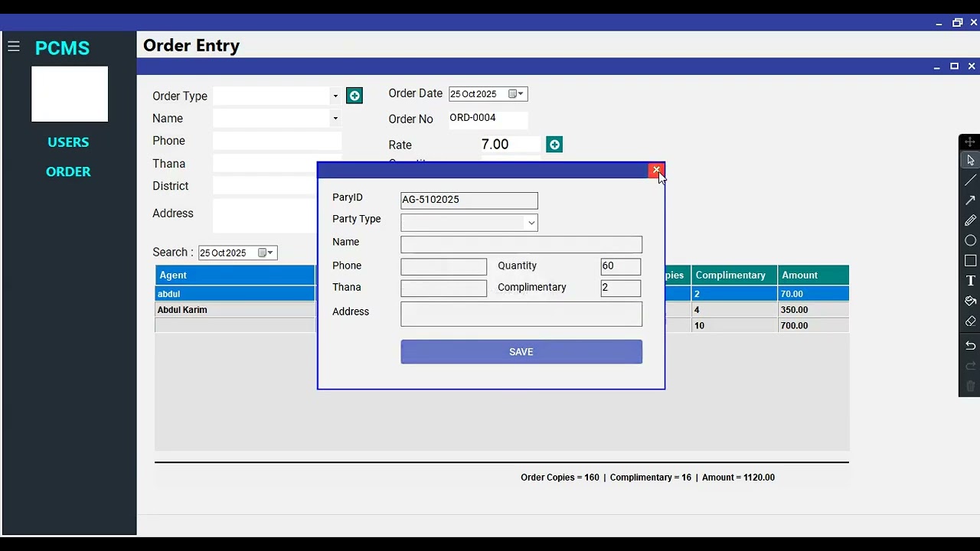This screenshot has height=551, width=980.
Task: Select the ellipse shape tool
Action: 970,240
